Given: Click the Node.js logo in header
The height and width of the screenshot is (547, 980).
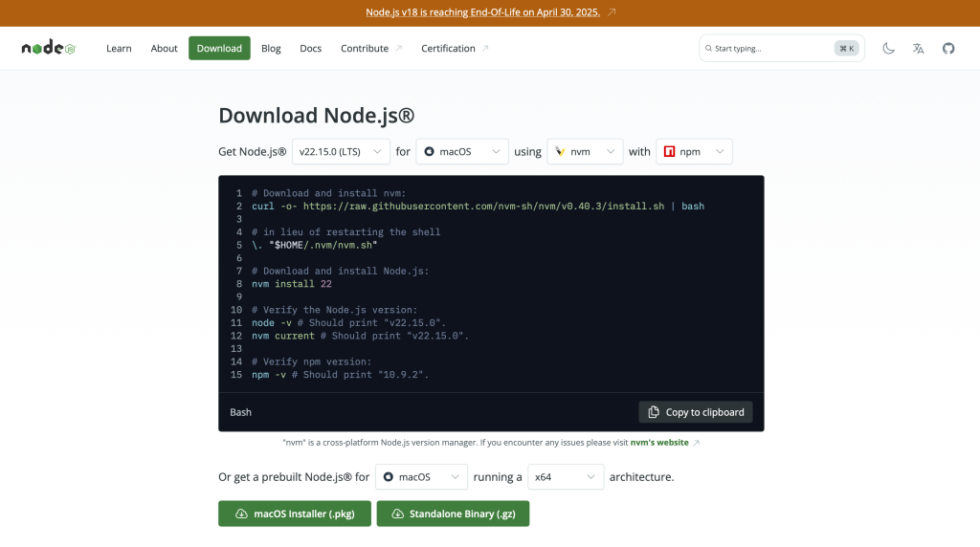Looking at the screenshot, I should (x=48, y=48).
